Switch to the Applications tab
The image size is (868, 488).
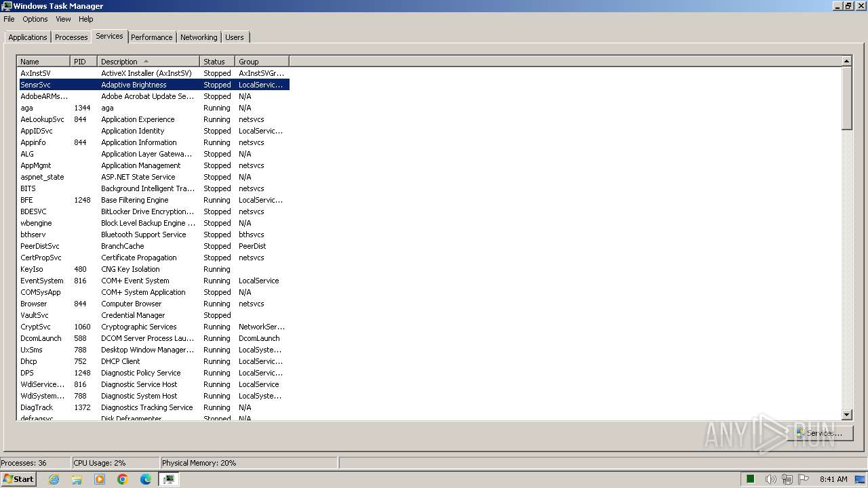pyautogui.click(x=28, y=37)
